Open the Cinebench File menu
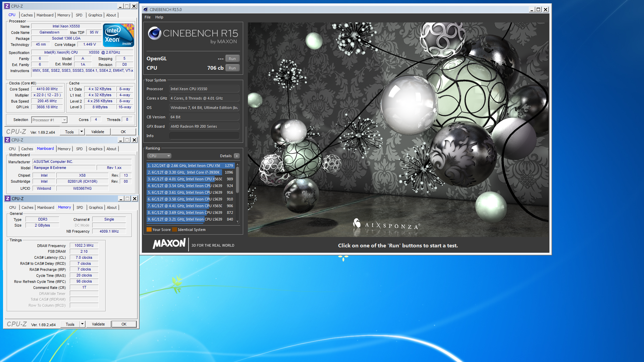The width and height of the screenshot is (644, 362). click(148, 17)
